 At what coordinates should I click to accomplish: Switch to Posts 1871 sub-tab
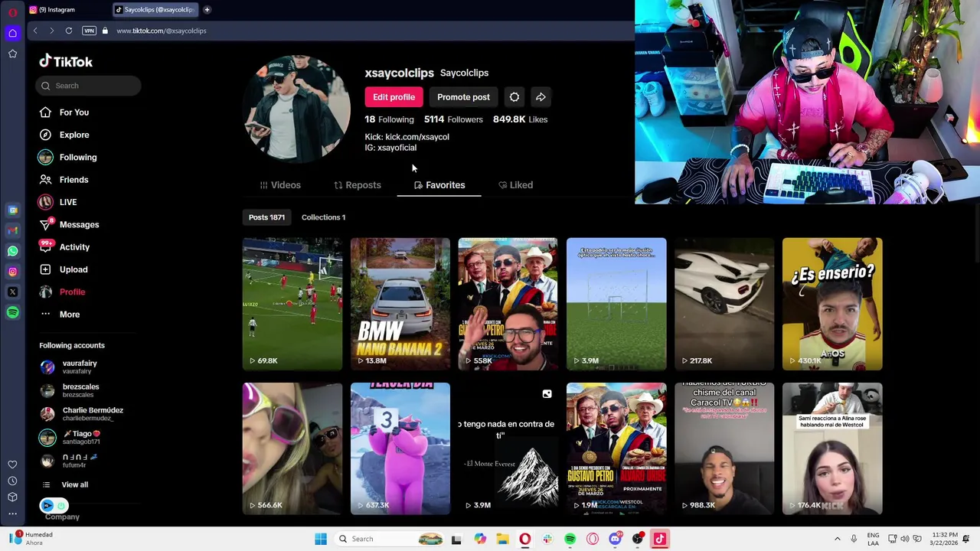(x=266, y=217)
